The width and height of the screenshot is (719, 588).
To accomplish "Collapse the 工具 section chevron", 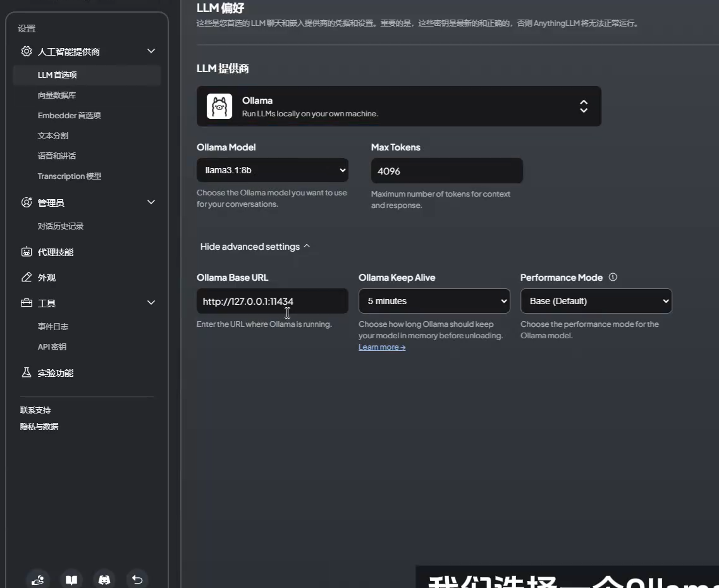I will click(x=151, y=302).
